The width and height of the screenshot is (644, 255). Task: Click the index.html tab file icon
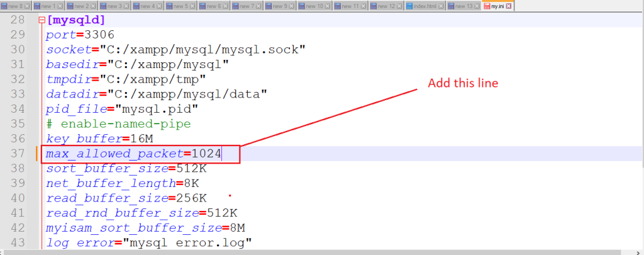409,6
